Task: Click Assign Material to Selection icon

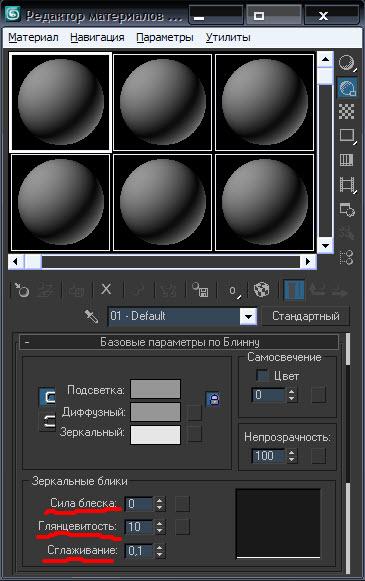Action: click(76, 290)
